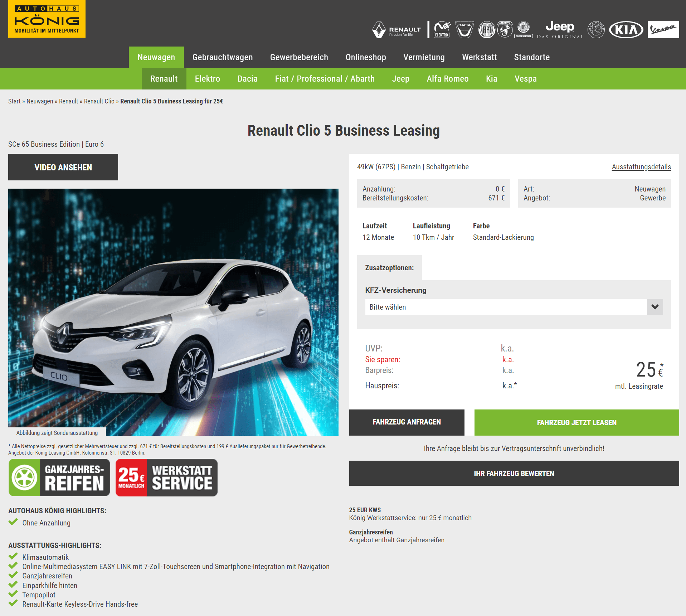
Task: Click the '10 Tkm / Jahr' Laufleistung value
Action: [x=433, y=237]
